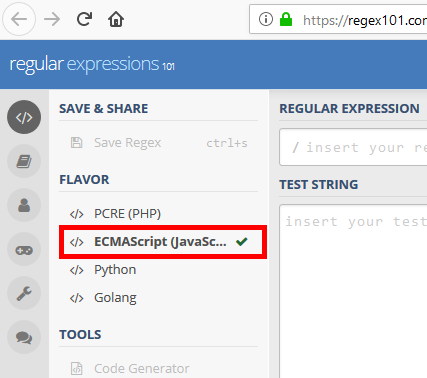
Task: Select the PCRE (PHP) flavor
Action: coord(159,214)
